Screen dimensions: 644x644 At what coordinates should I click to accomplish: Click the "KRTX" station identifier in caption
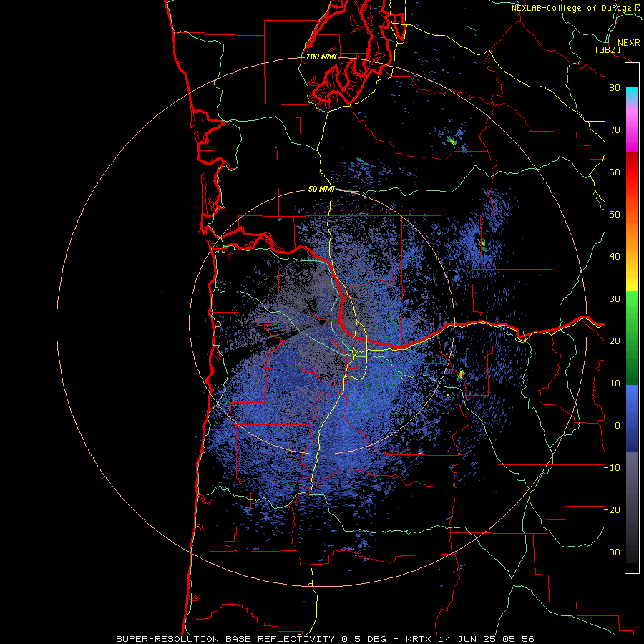point(419,639)
